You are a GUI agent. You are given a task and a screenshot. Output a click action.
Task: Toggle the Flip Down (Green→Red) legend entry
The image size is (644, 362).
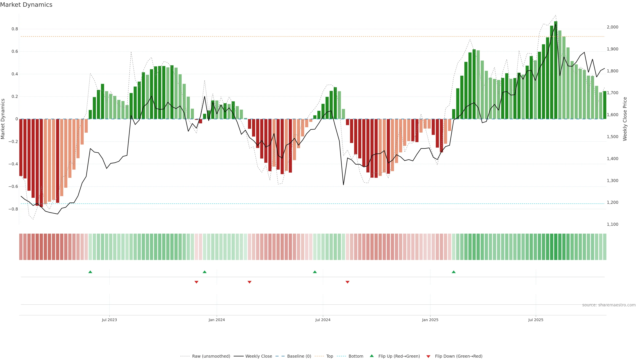pos(459,356)
